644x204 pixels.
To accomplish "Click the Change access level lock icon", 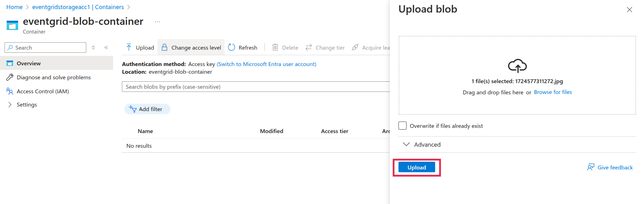I will pos(164,48).
